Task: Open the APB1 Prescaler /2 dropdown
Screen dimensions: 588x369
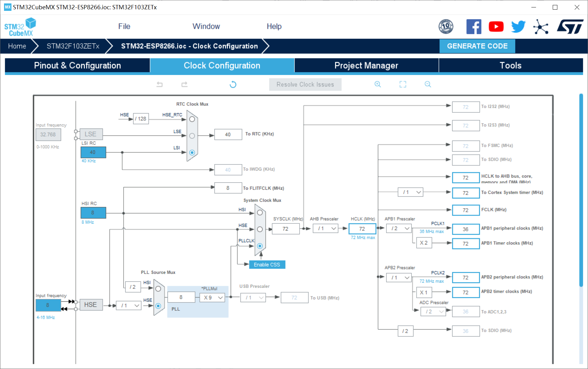Action: 399,229
